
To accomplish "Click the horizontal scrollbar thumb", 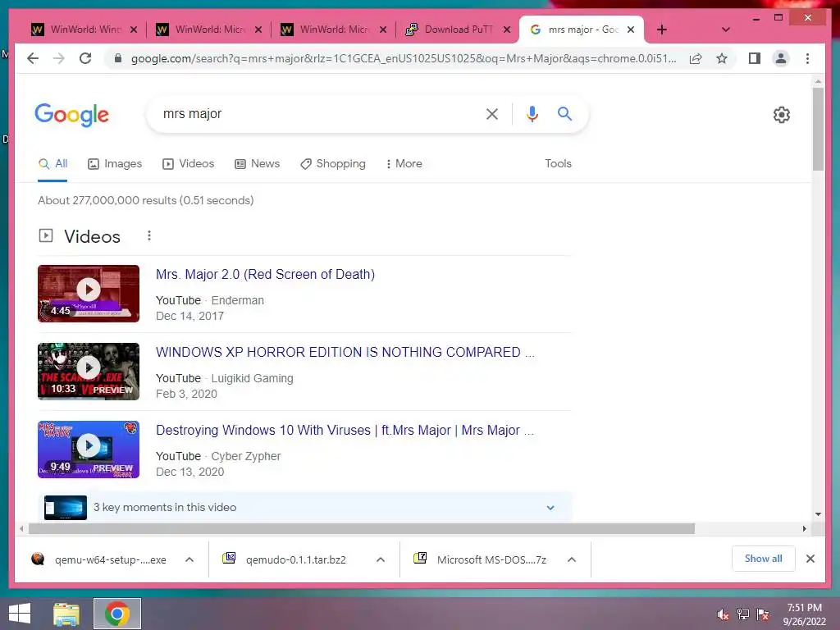I will [x=362, y=529].
